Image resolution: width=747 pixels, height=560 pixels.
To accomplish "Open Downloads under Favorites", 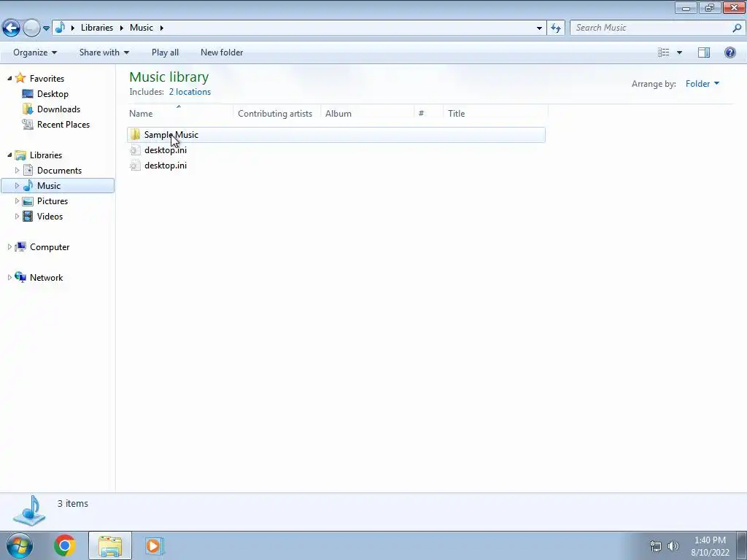I will 58,109.
